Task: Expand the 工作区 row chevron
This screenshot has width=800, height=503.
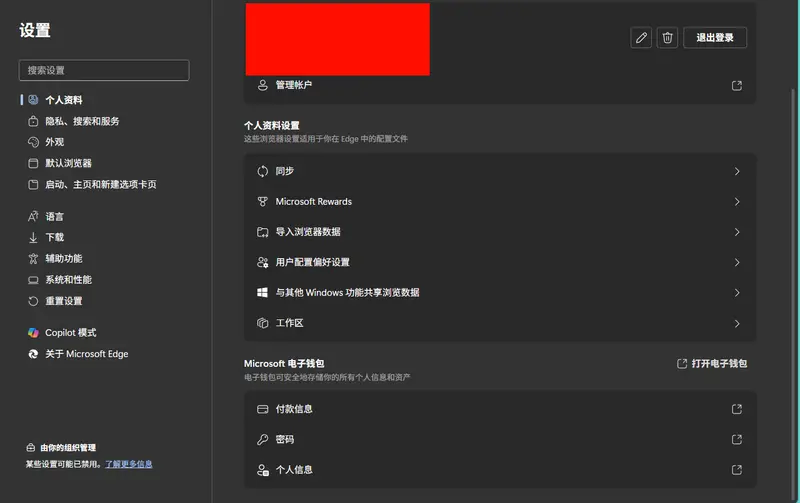Action: tap(737, 323)
